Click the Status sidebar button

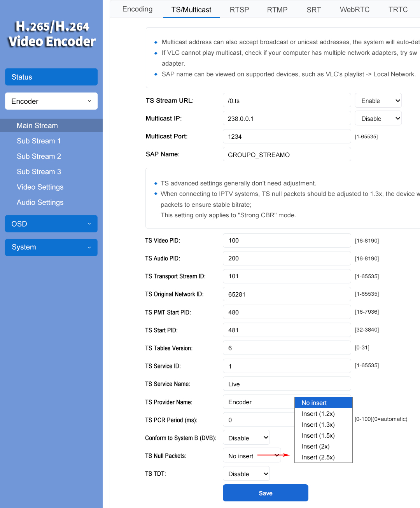tap(51, 77)
